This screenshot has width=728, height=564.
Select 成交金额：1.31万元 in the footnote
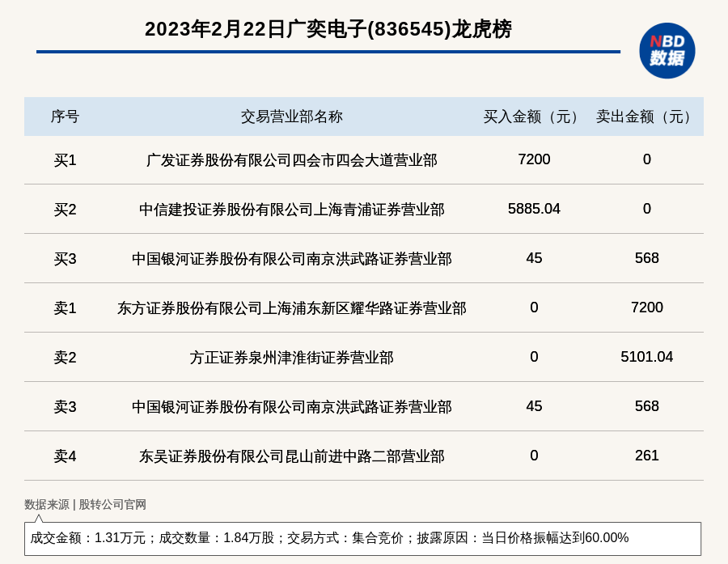click(x=87, y=538)
